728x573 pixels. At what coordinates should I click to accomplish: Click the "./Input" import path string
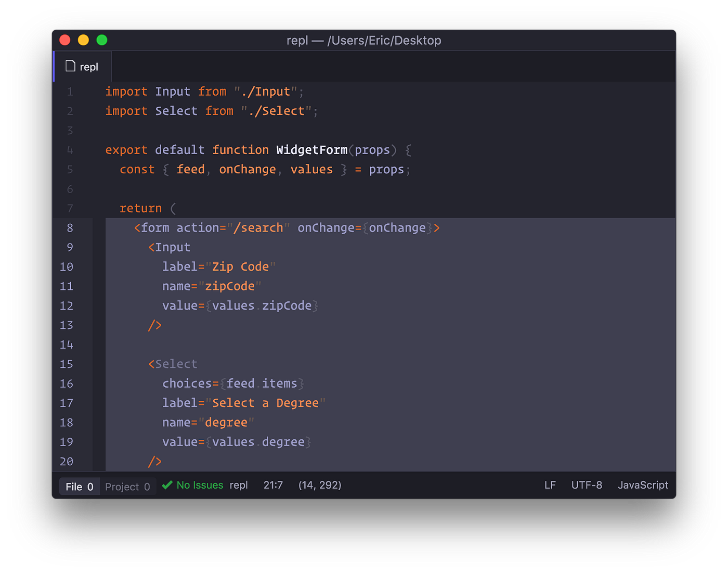pos(266,91)
